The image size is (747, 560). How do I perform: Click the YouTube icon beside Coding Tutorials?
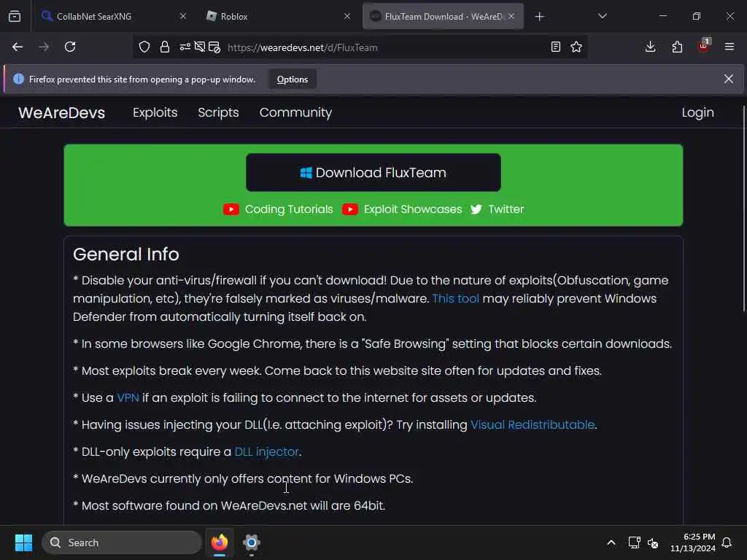click(x=231, y=209)
